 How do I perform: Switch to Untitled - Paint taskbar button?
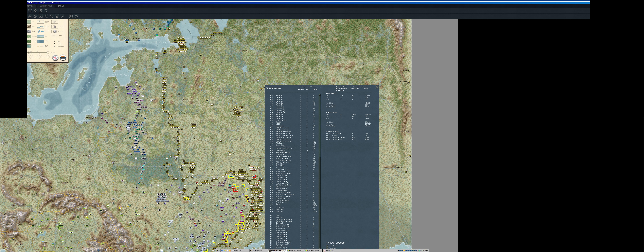pos(332,251)
